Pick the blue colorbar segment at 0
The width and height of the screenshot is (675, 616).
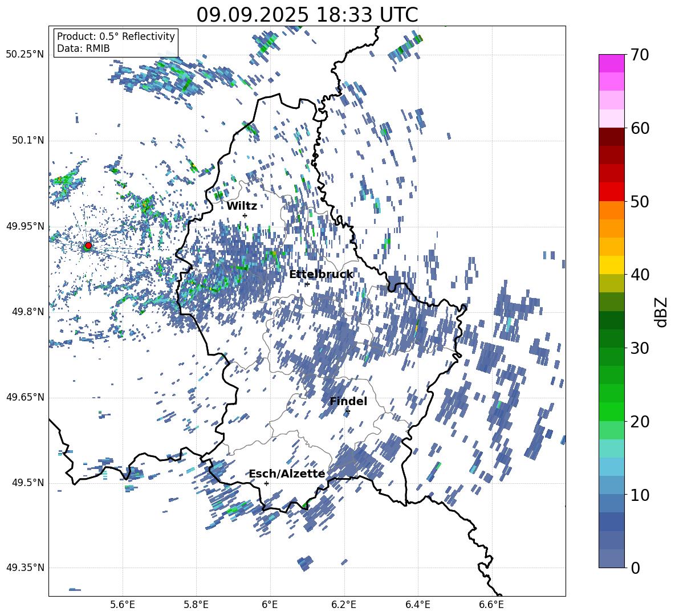coord(612,558)
